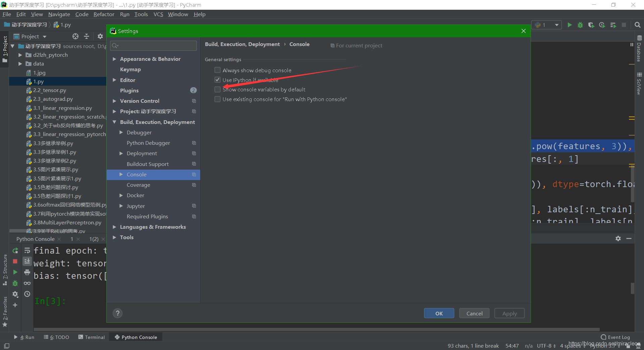Open console settings gear in console toolbar
This screenshot has width=644, height=350.
pos(618,238)
